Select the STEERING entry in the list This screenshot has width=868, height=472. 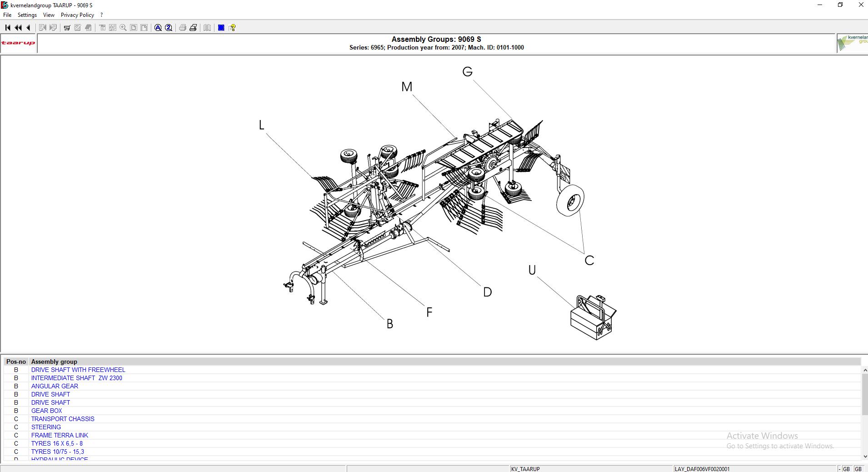[46, 427]
